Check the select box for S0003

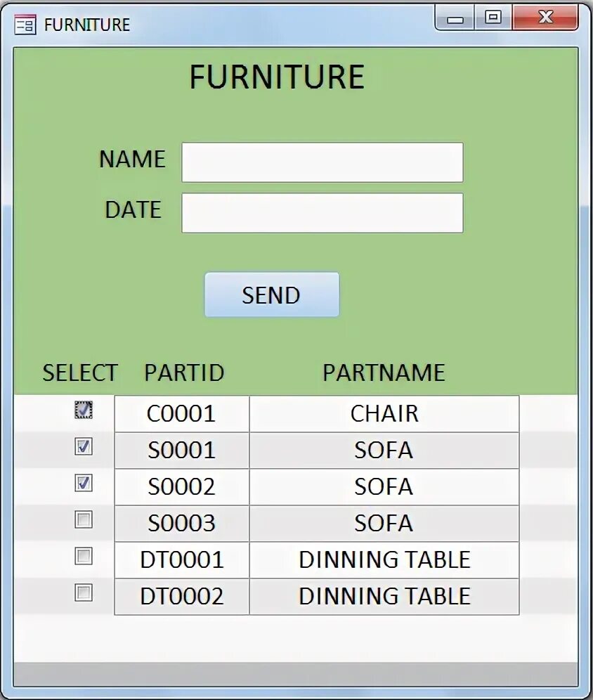pos(84,520)
